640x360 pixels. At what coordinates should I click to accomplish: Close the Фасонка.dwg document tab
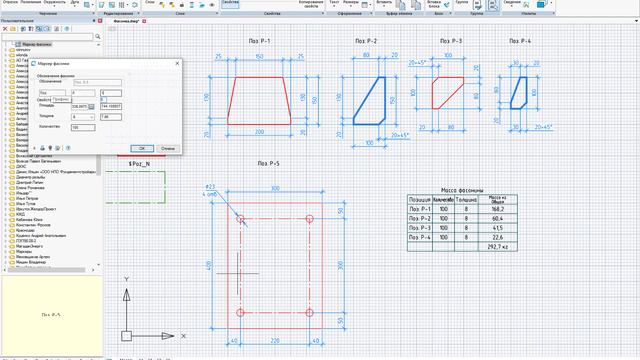(x=144, y=21)
